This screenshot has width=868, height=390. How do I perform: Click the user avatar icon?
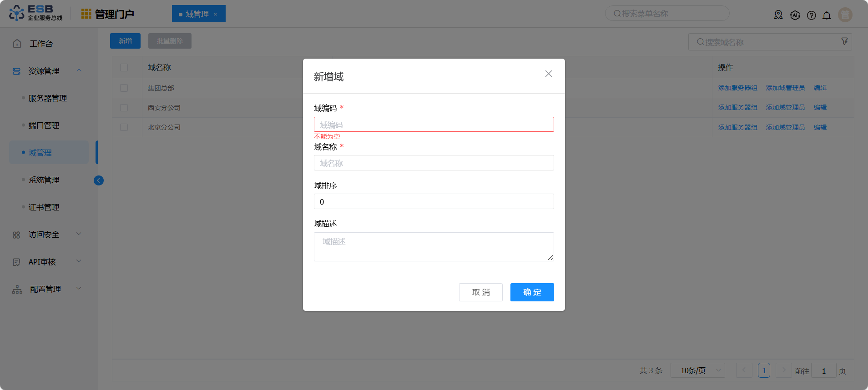(x=845, y=15)
